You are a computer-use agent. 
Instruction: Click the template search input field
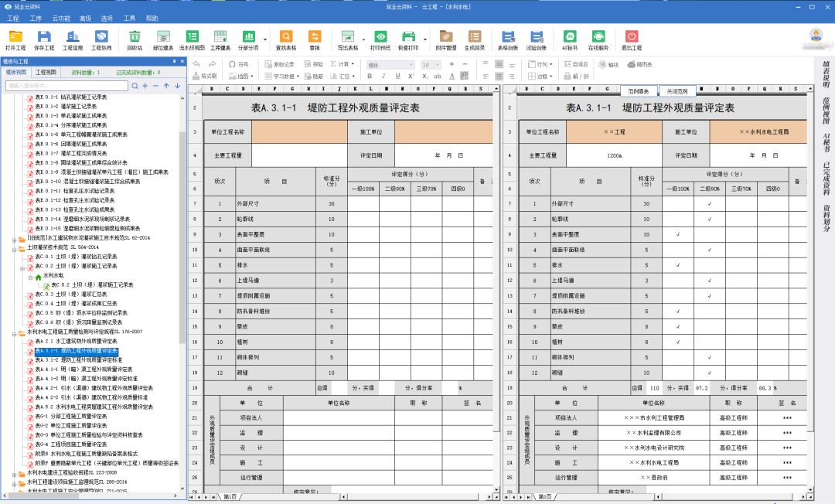click(x=66, y=86)
